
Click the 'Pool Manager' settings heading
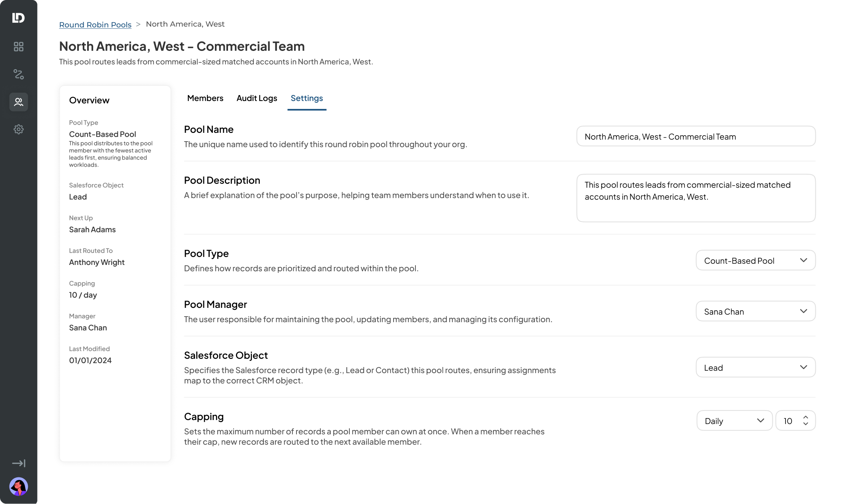pos(215,304)
